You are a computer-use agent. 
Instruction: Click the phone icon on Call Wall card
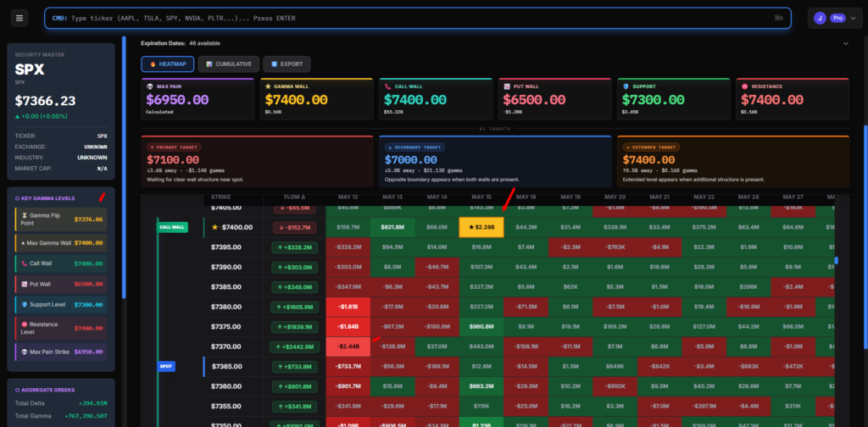coord(387,86)
